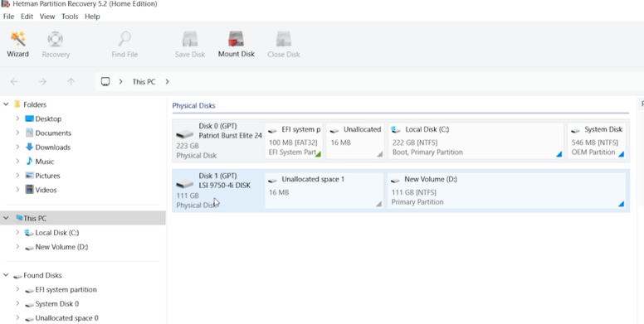Open the Edit menu
Screen dimensions: 644x324
[x=27, y=17]
